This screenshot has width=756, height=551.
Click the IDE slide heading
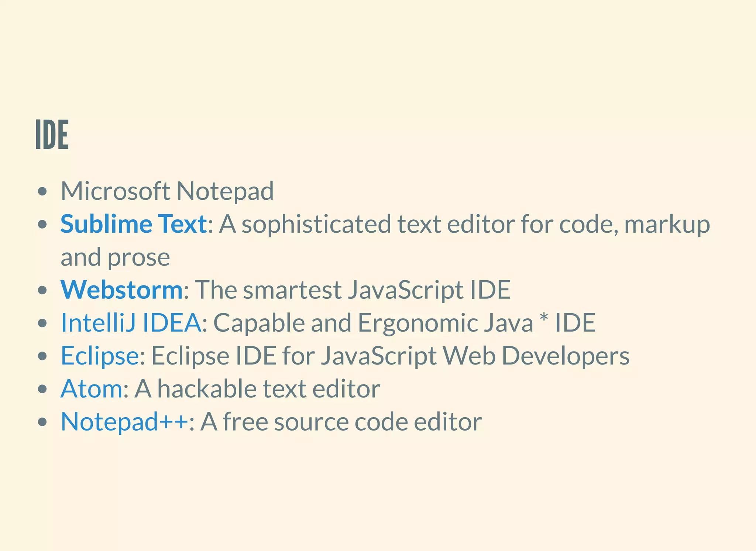(x=52, y=134)
